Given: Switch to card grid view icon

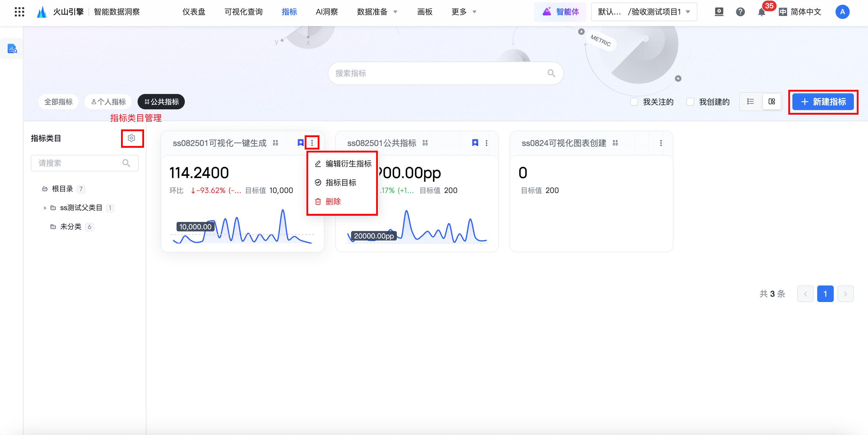Looking at the screenshot, I should [772, 101].
